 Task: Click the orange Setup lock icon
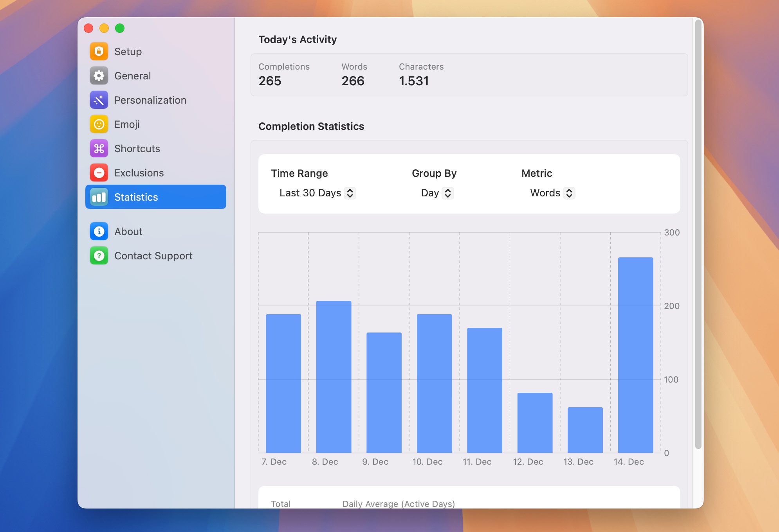[99, 52]
